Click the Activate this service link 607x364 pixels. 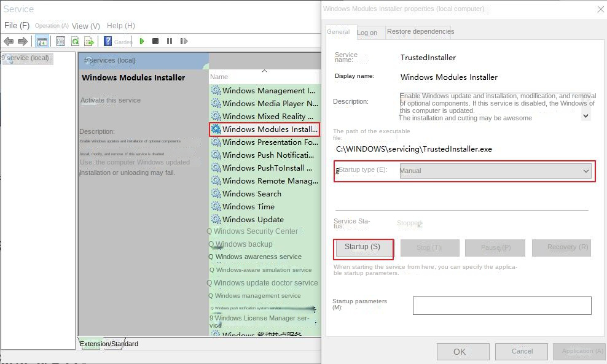109,100
